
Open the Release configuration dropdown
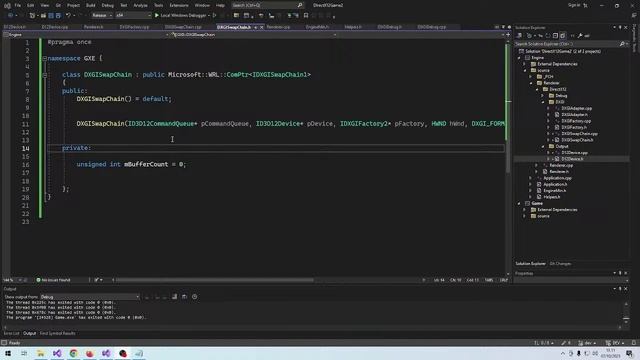tap(102, 16)
